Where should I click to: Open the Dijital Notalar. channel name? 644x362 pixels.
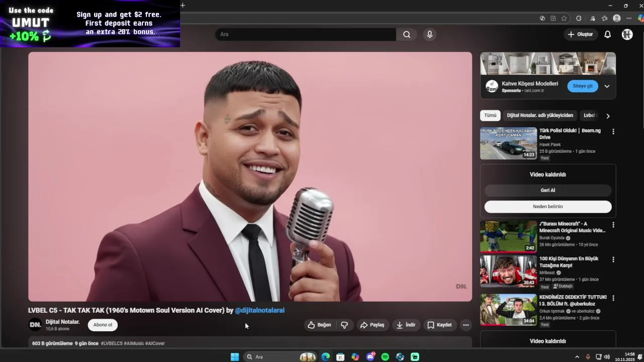[63, 322]
